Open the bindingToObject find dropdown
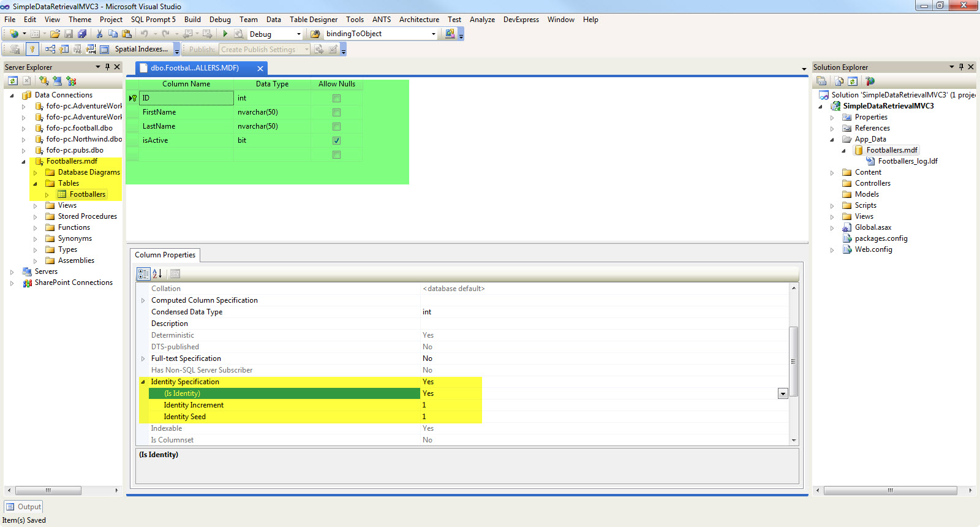 [x=434, y=34]
